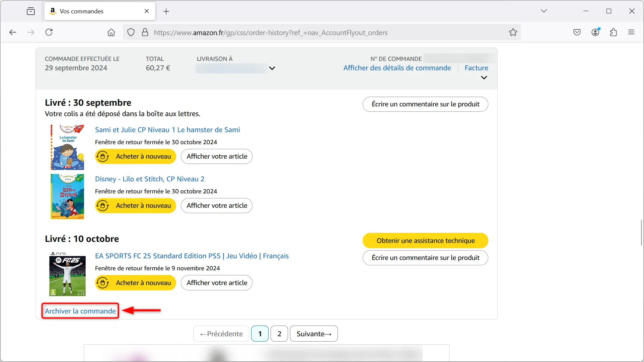Viewport: 644px width, 362px height.
Task: Open the Facture link
Action: [x=476, y=68]
